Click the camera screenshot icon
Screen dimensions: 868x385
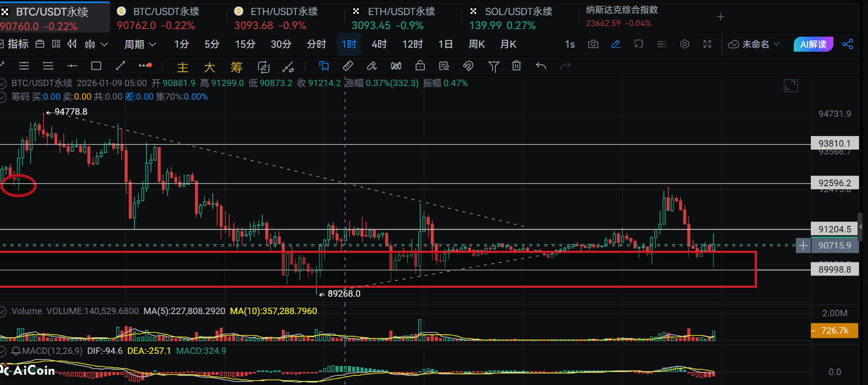[x=593, y=44]
